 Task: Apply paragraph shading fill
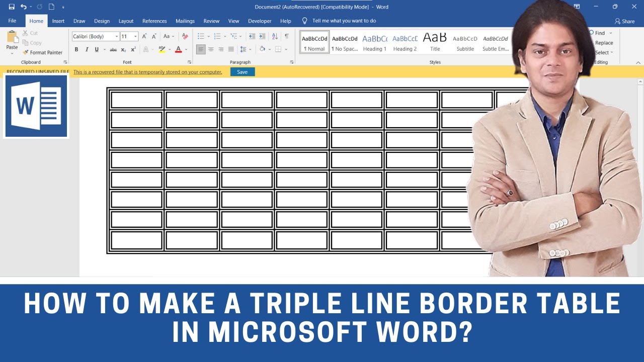coord(262,49)
